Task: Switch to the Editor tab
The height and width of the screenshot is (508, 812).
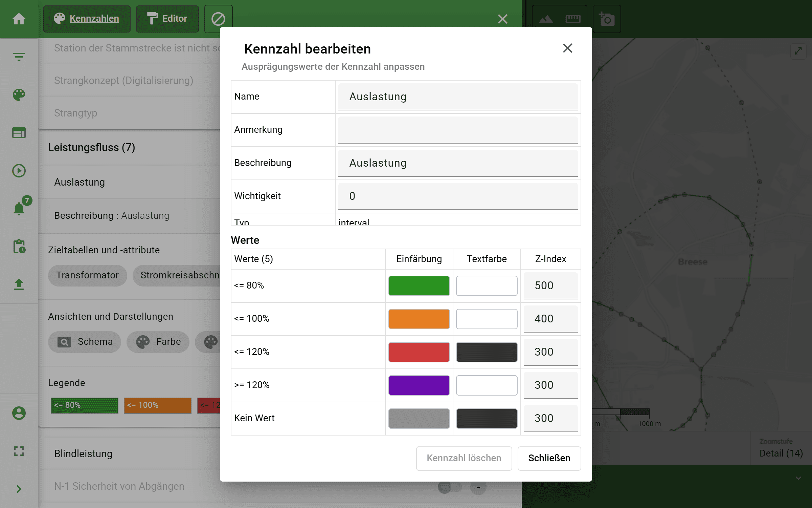Action: pyautogui.click(x=167, y=19)
